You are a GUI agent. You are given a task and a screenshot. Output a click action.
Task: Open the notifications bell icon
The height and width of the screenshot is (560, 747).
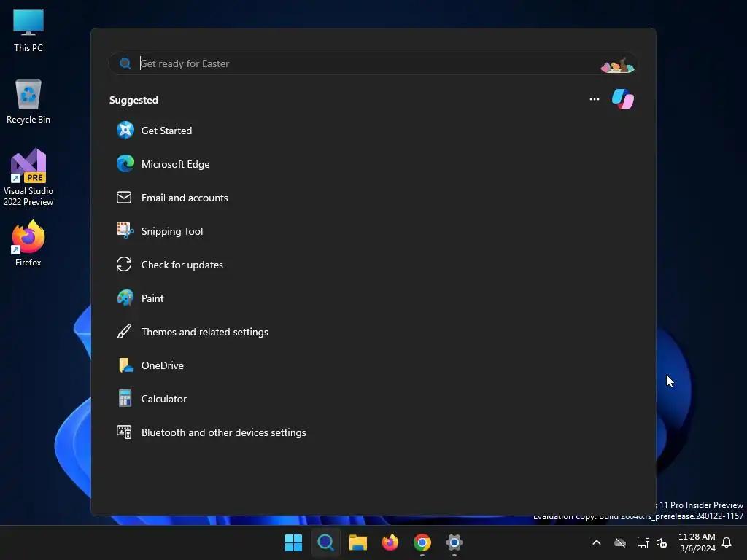click(727, 542)
